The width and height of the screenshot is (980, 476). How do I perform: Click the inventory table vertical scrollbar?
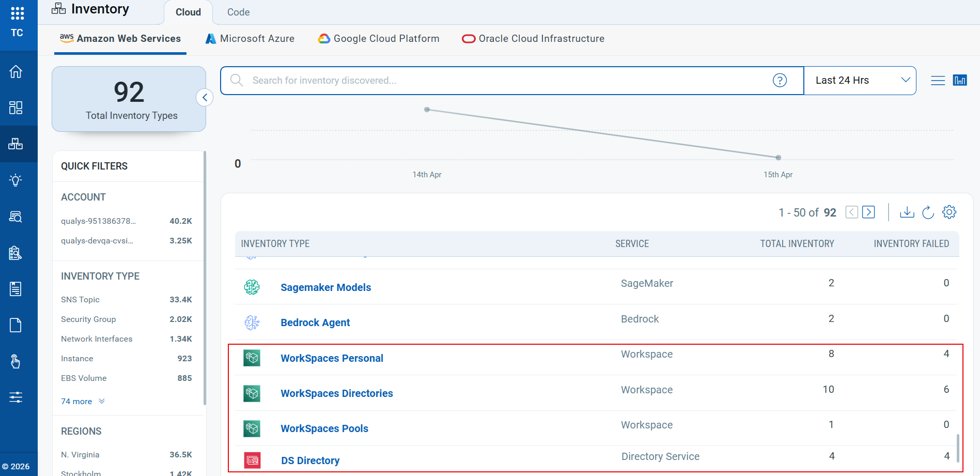coord(958,448)
